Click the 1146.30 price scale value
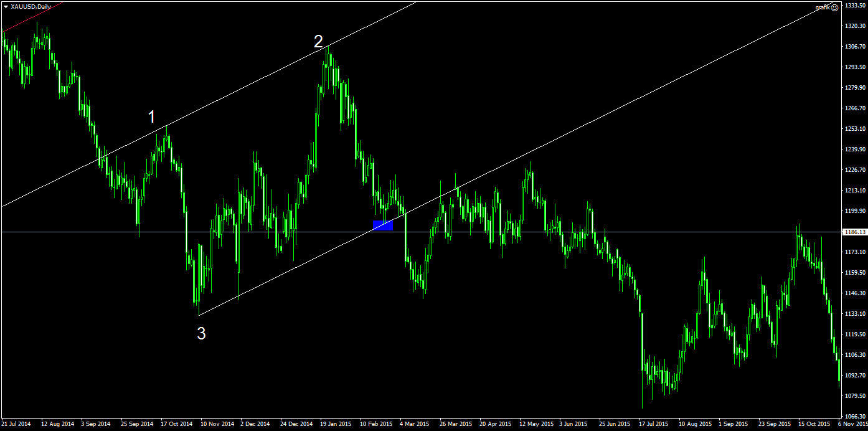This screenshot has width=868, height=431. coord(856,293)
